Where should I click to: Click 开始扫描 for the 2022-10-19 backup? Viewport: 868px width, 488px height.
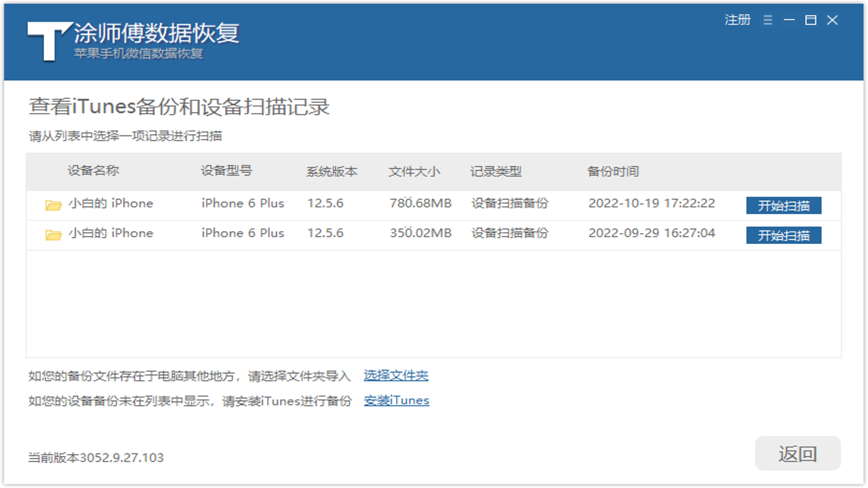pos(783,205)
